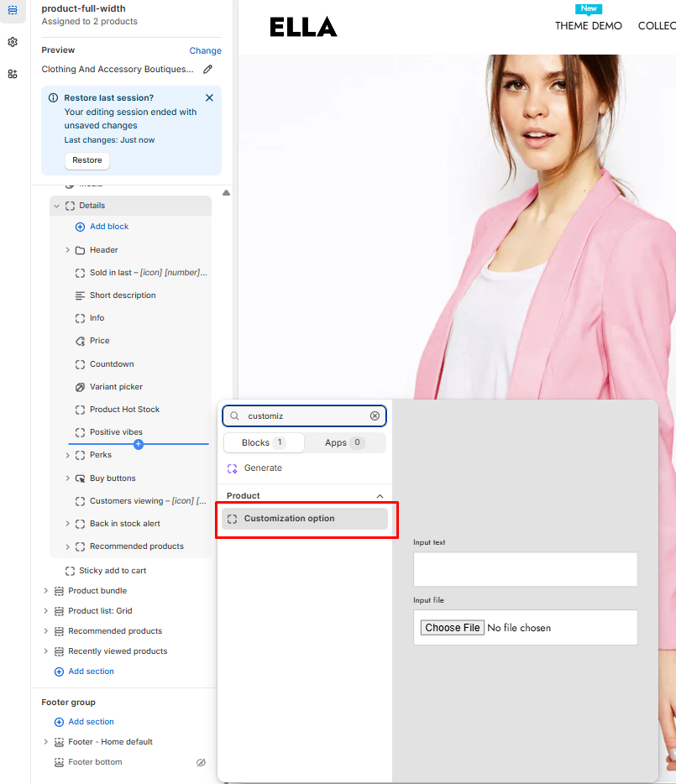The image size is (676, 784).
Task: Collapse the Product category in block picker
Action: [x=380, y=496]
